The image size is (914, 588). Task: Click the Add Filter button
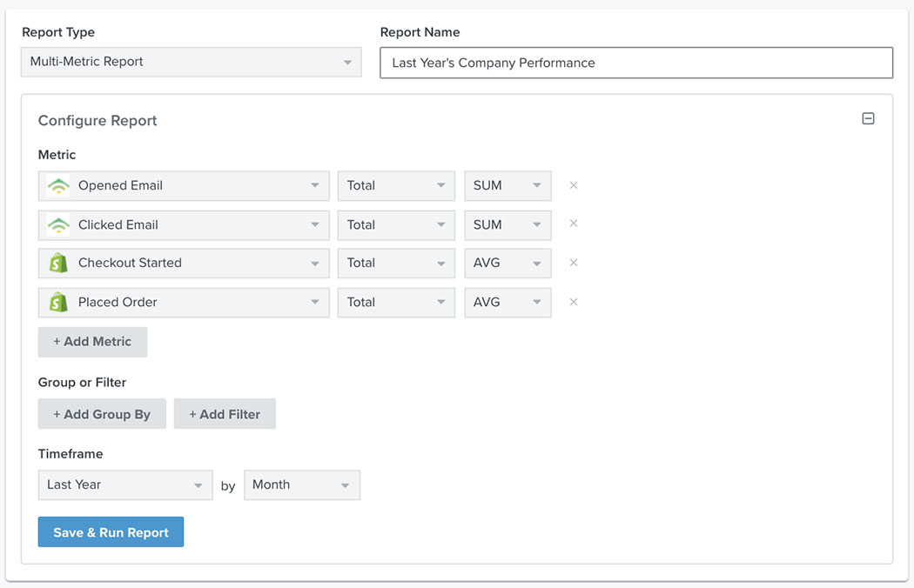tap(225, 413)
